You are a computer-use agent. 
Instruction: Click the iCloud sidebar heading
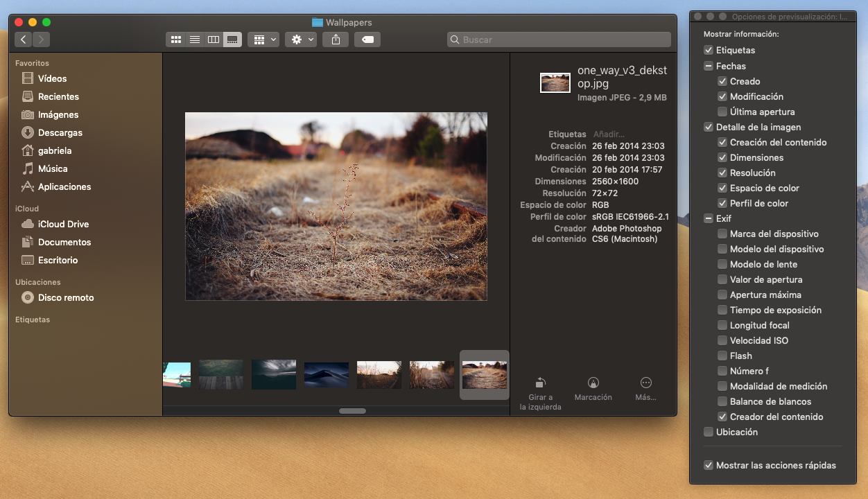pyautogui.click(x=27, y=209)
